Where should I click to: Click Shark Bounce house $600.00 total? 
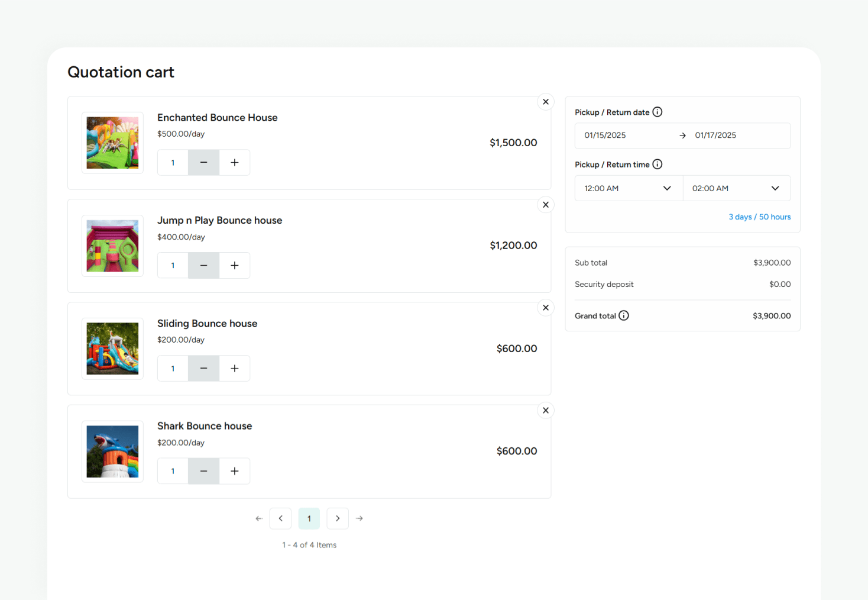[x=517, y=451]
